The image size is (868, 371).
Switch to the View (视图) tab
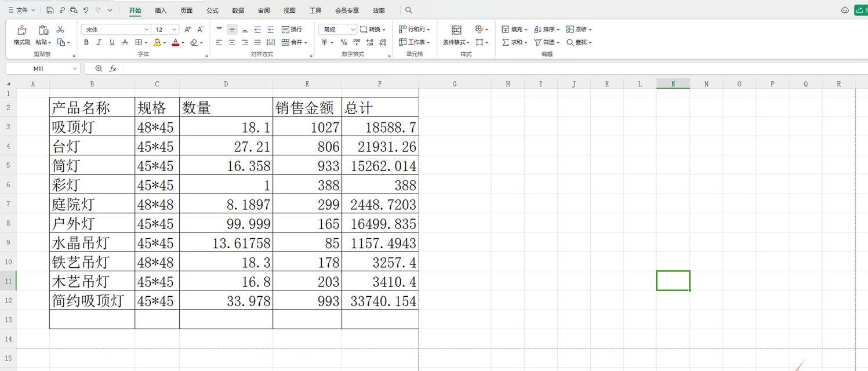point(289,10)
